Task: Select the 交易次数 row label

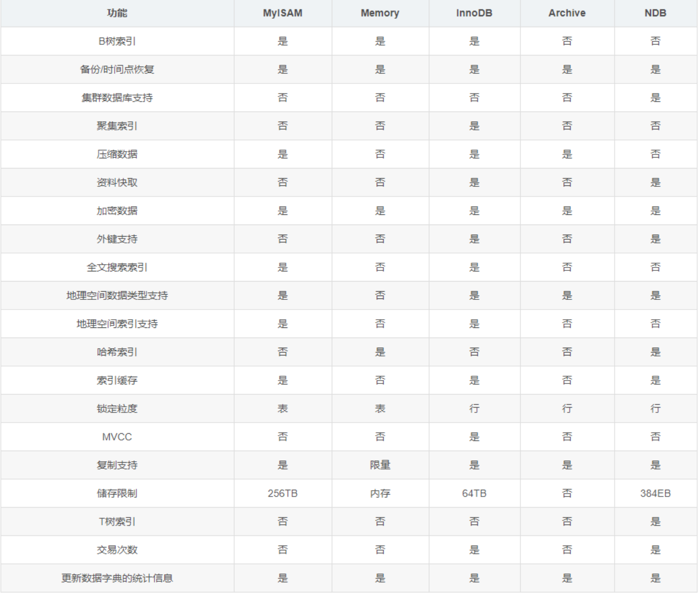Action: click(x=117, y=550)
